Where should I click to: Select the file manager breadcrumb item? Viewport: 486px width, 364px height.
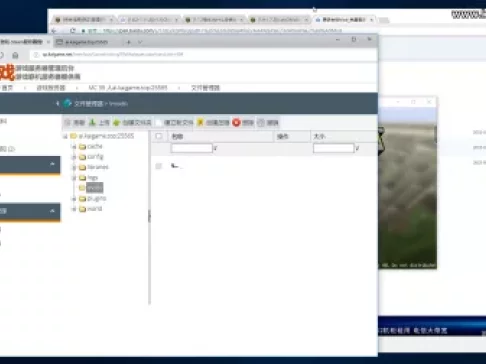[x=205, y=88]
